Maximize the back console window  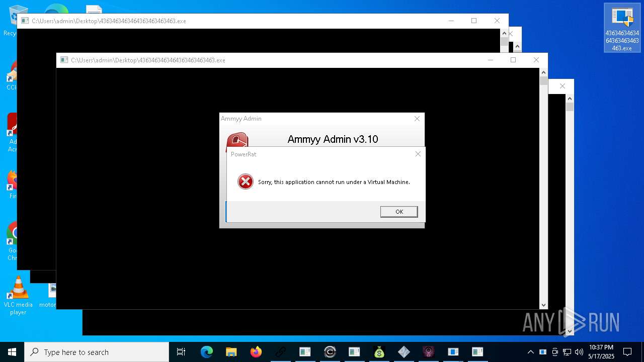coord(474,21)
